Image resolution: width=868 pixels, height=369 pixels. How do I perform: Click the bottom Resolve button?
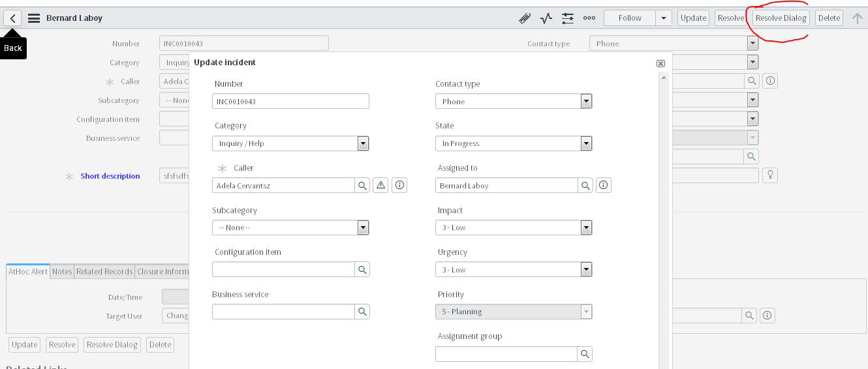(62, 345)
